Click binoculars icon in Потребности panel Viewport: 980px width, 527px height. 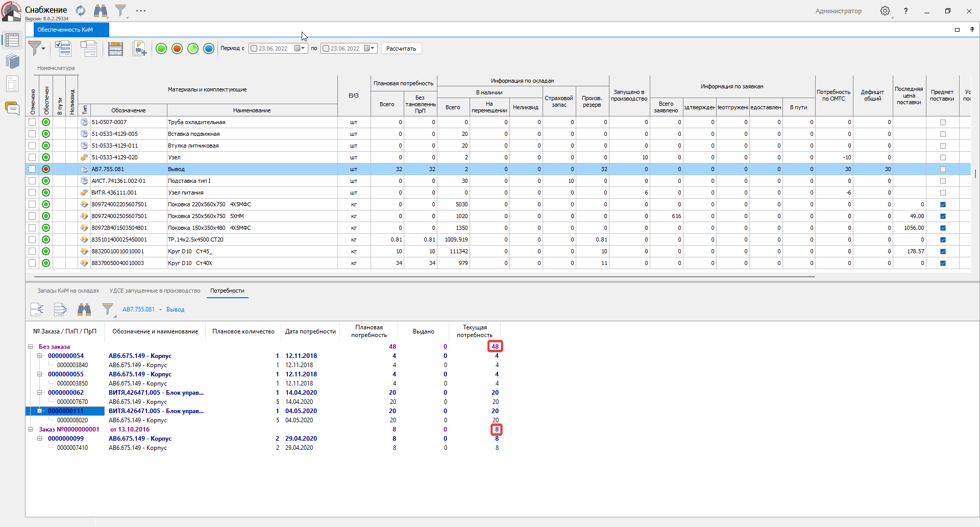click(x=84, y=309)
